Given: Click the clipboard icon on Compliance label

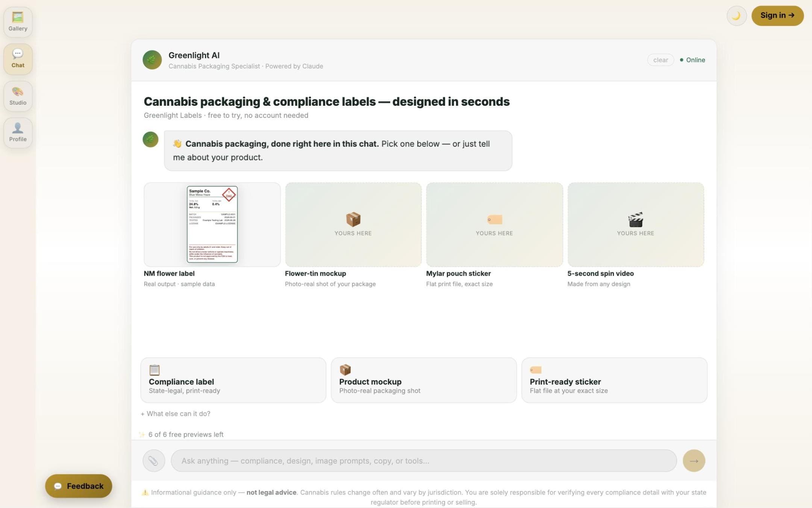Looking at the screenshot, I should tap(155, 370).
